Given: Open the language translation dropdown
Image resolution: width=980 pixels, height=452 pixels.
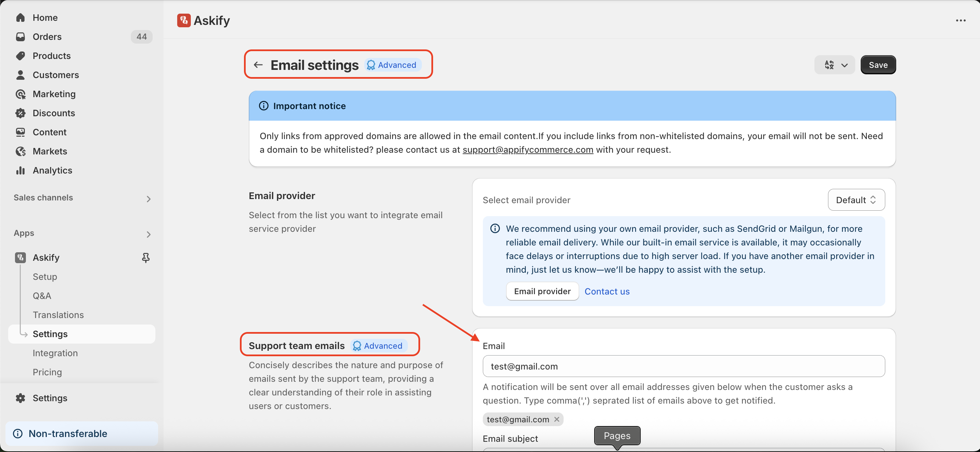Looking at the screenshot, I should click(x=834, y=65).
